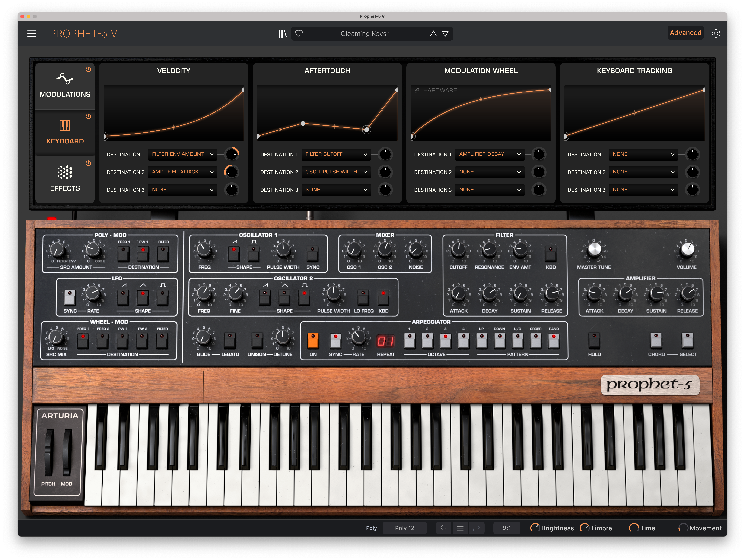Click the Hardware link icon in Modulation Wheel

(417, 90)
